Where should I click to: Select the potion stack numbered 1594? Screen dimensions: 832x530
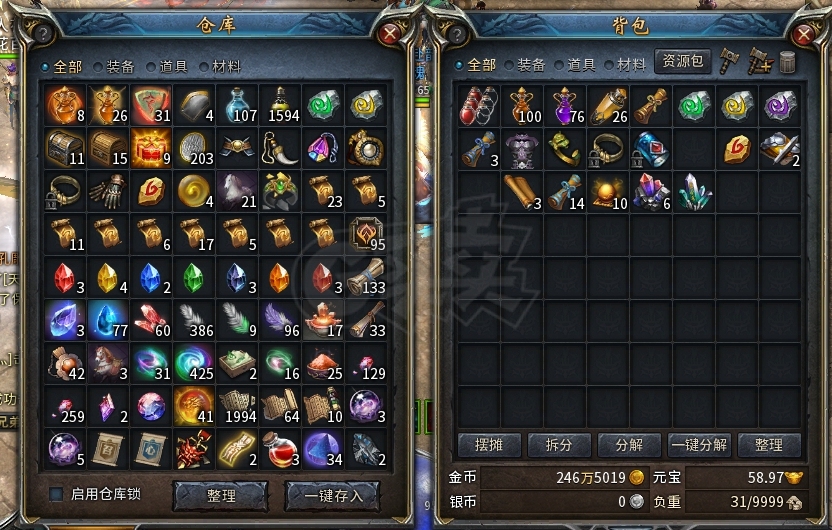[x=280, y=106]
